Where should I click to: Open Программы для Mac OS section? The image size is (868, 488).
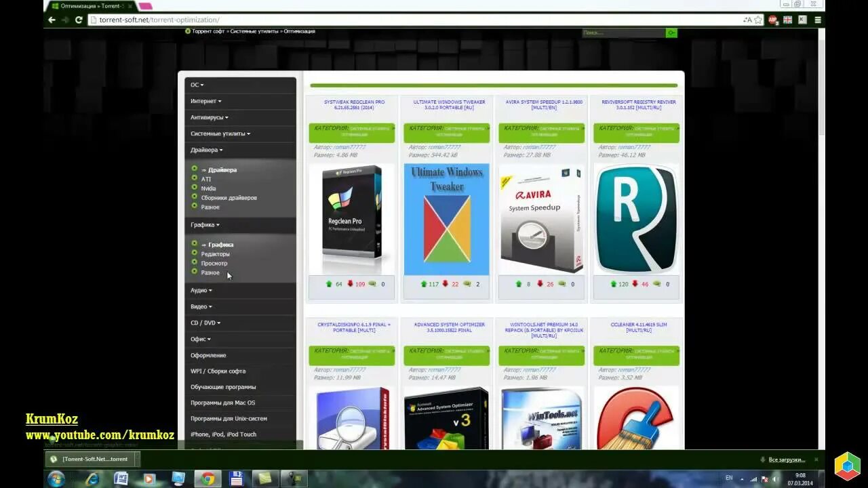(x=240, y=403)
